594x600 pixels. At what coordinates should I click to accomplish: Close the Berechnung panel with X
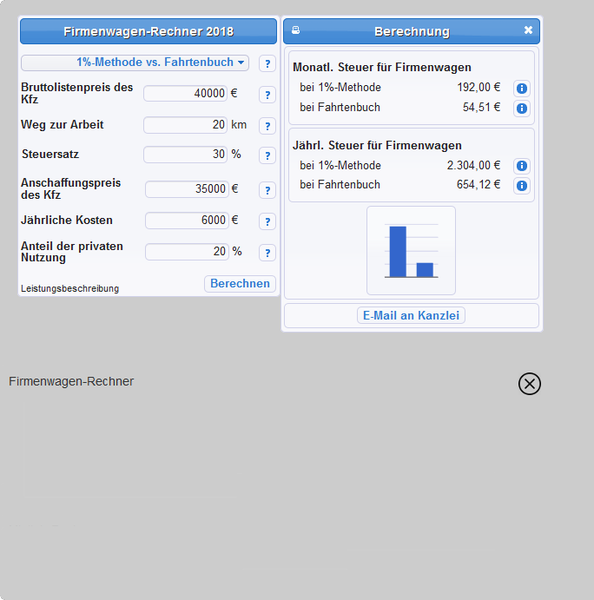(x=528, y=30)
